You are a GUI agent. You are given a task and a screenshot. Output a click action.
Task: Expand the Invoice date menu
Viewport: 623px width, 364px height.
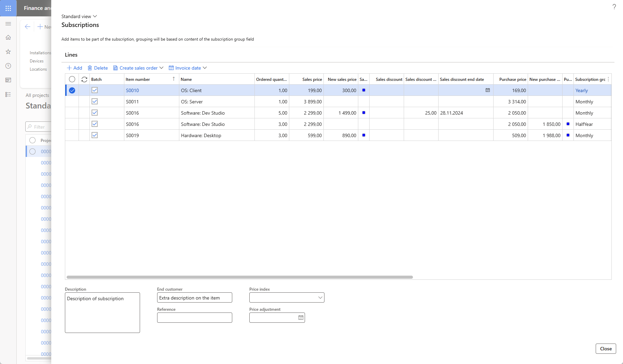click(x=188, y=68)
